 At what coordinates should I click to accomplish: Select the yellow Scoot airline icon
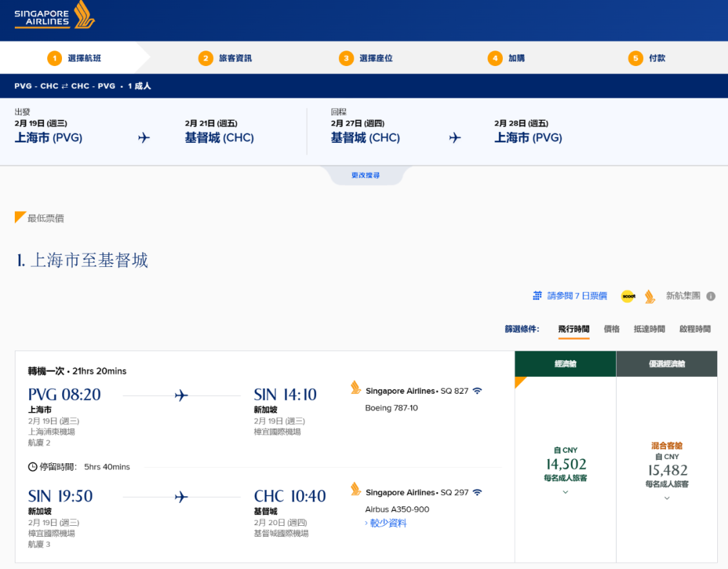point(628,296)
